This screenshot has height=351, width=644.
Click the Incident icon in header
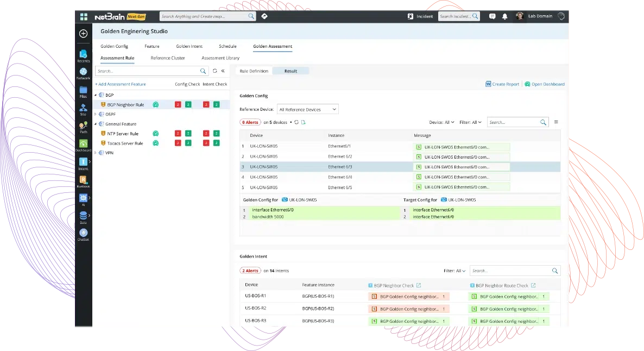tap(411, 16)
